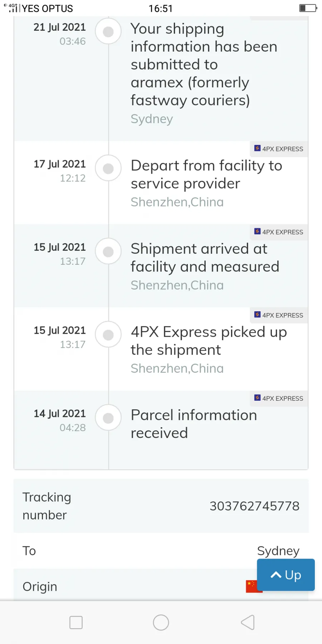The height and width of the screenshot is (644, 322).
Task: Select timeline marker for 21 Jul 2021
Action: coord(108,31)
